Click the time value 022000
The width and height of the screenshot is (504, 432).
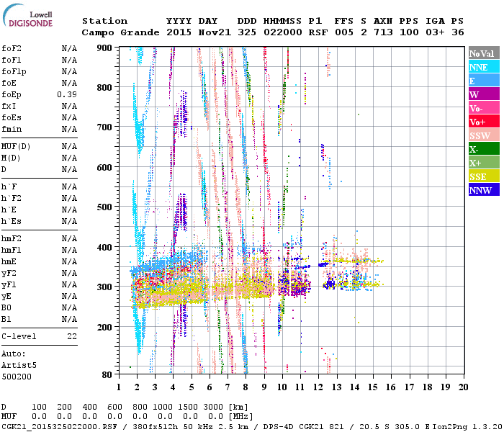pos(282,32)
